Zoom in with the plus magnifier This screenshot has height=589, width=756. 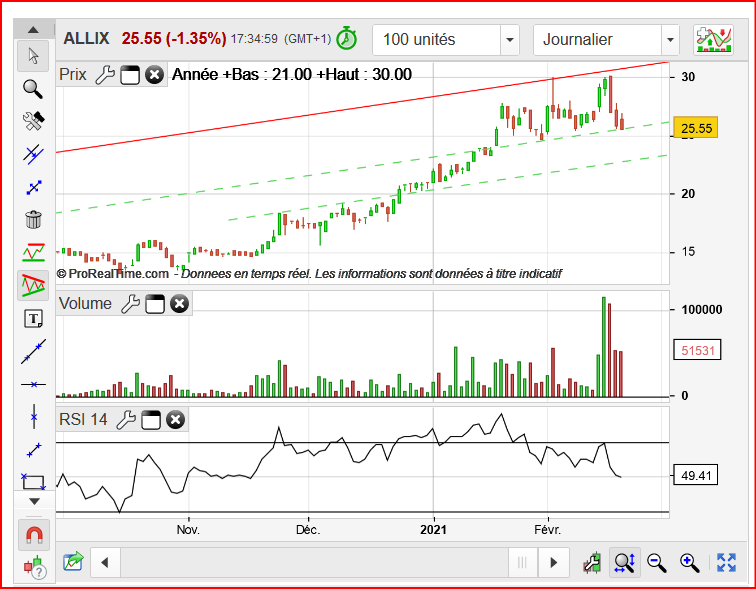[689, 562]
